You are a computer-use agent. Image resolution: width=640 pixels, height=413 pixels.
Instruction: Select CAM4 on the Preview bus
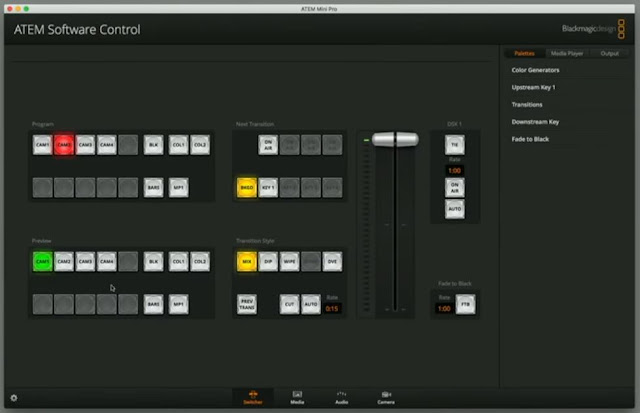tap(107, 262)
